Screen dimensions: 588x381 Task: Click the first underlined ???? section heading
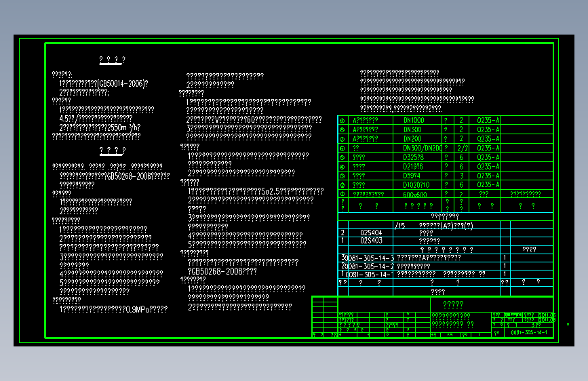112,60
